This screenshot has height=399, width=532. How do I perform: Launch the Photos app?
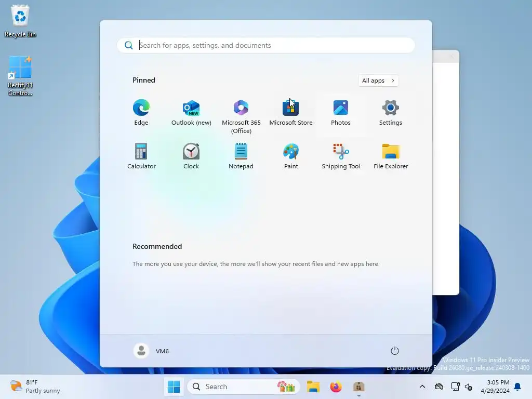(x=341, y=113)
